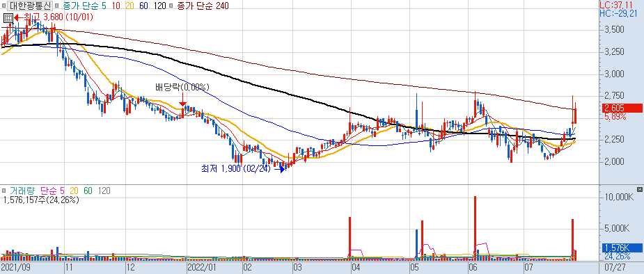Select the gray 120 volume average label
This screenshot has width=644, height=274.
coord(104,191)
